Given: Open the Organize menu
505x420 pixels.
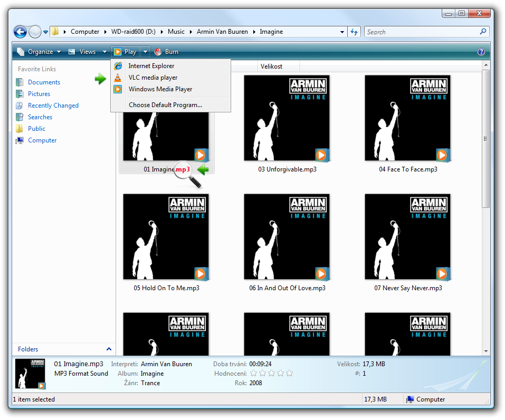Looking at the screenshot, I should 39,52.
